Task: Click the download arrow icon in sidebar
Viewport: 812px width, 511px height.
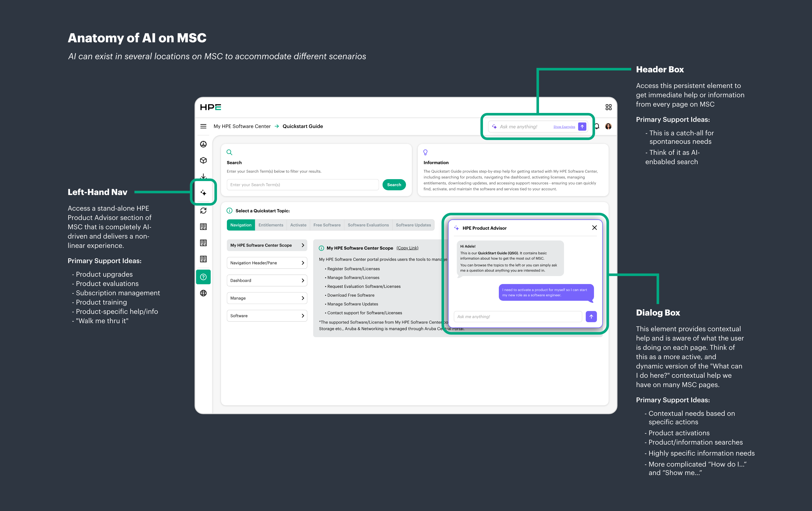Action: pyautogui.click(x=203, y=176)
